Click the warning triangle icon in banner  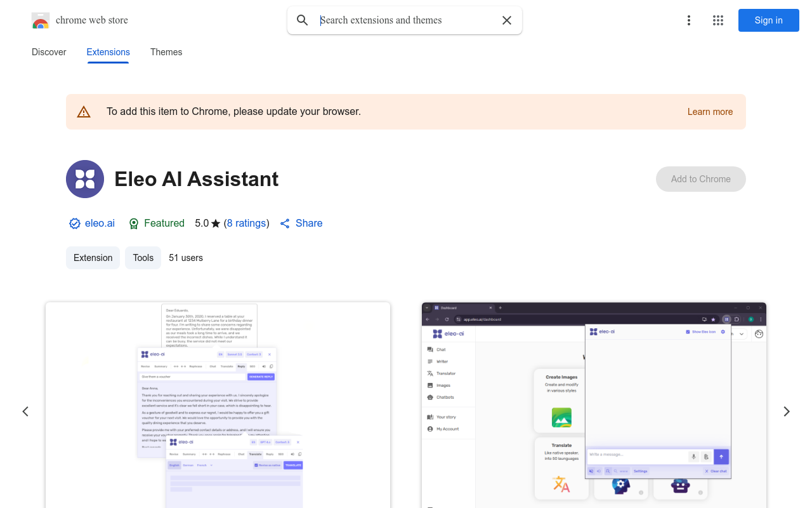pyautogui.click(x=84, y=112)
